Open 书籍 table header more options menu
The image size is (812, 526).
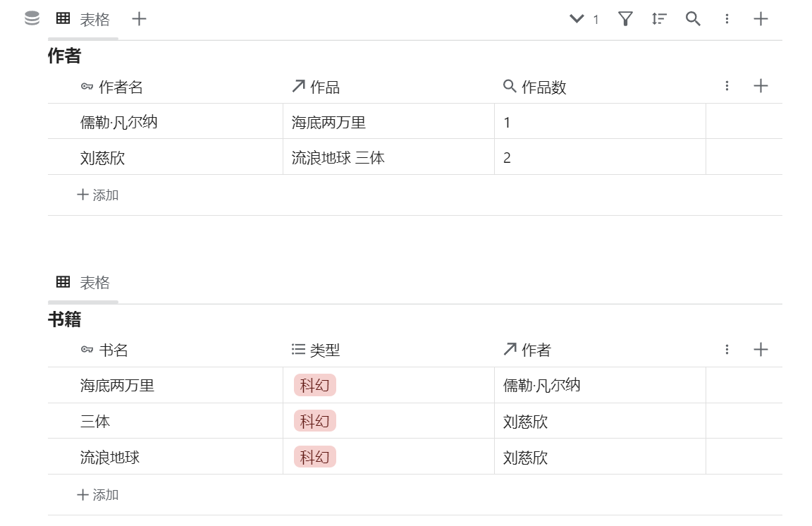point(727,350)
